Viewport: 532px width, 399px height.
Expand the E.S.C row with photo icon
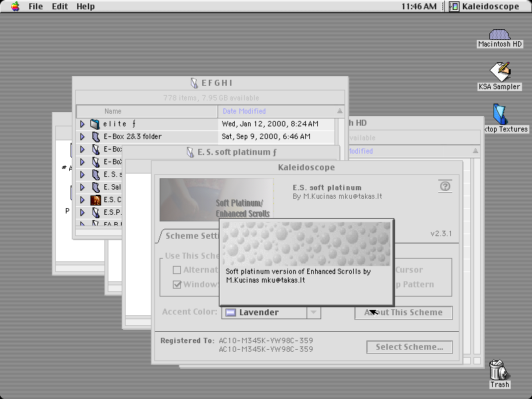[82, 199]
